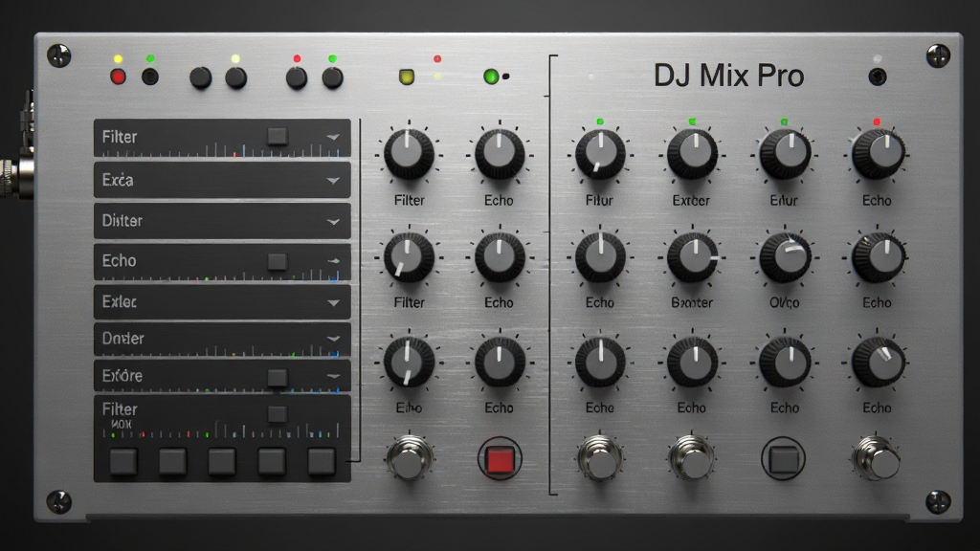Select the Dnder list entry label

pos(122,338)
